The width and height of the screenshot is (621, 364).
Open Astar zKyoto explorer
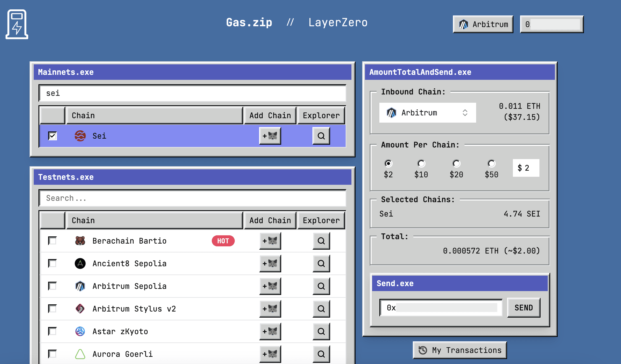[321, 331]
